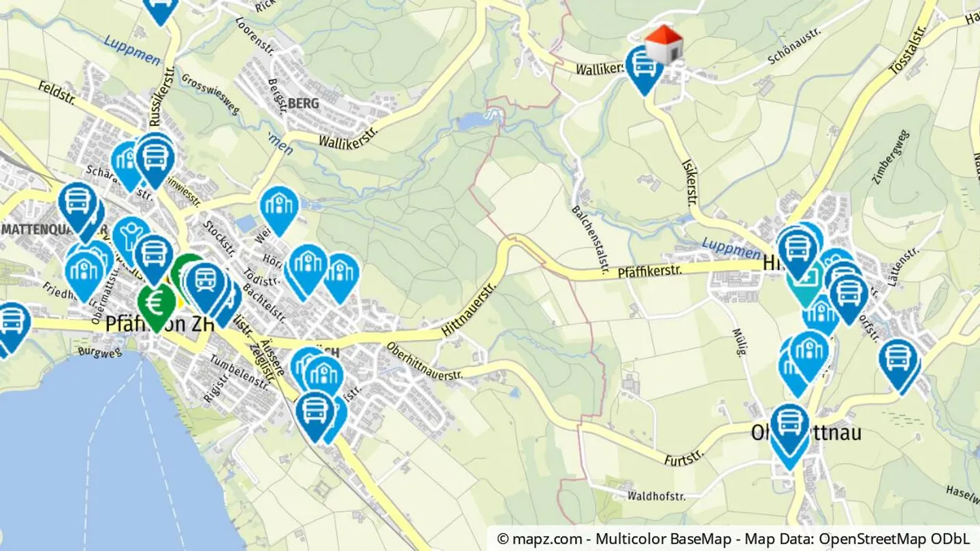Select the bus marker at the left map edge
980x551 pixels.
[x=11, y=325]
